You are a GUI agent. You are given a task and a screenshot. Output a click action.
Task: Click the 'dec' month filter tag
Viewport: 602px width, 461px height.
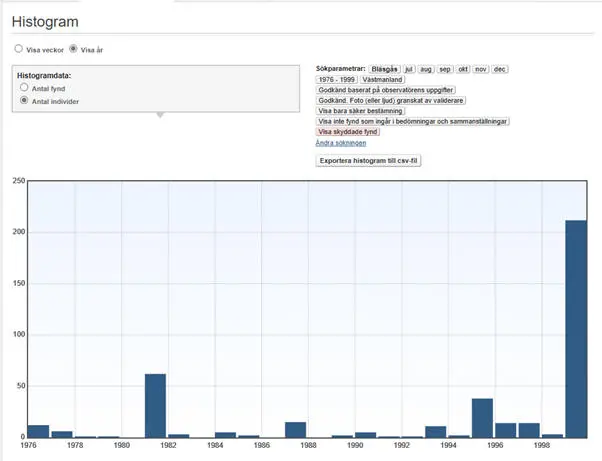500,68
